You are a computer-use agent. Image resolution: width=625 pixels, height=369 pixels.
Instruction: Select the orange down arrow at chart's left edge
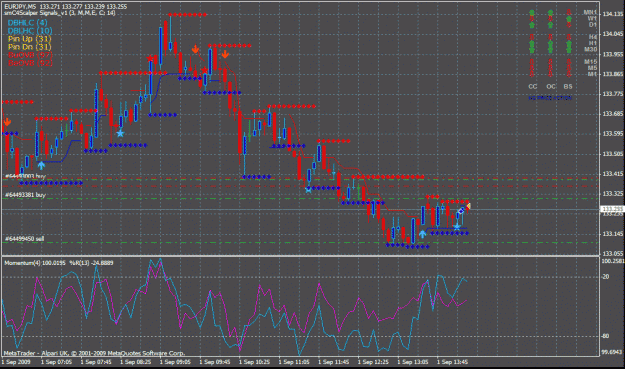(7, 122)
